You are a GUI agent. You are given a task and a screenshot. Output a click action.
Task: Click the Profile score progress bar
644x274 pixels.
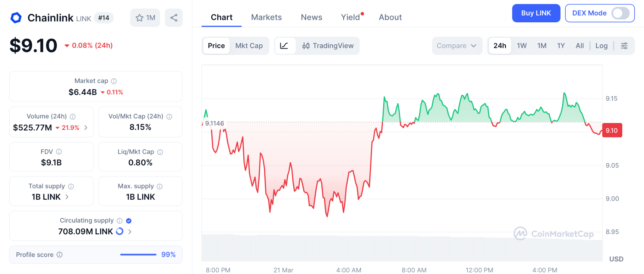pyautogui.click(x=138, y=254)
